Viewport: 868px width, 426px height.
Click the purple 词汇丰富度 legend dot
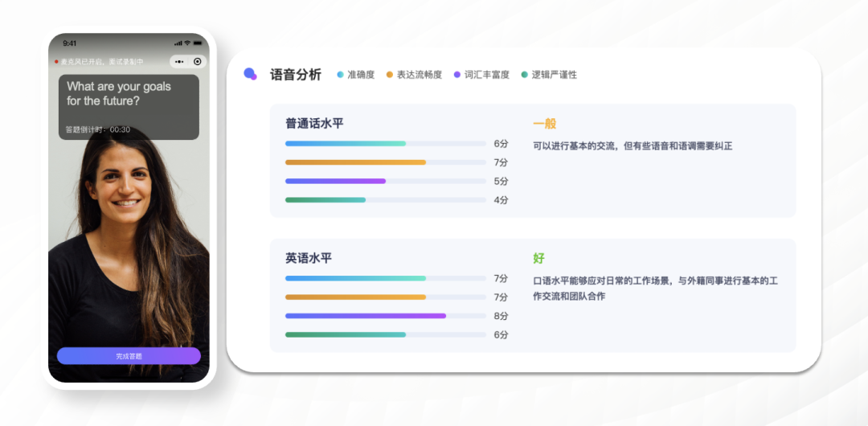(457, 74)
